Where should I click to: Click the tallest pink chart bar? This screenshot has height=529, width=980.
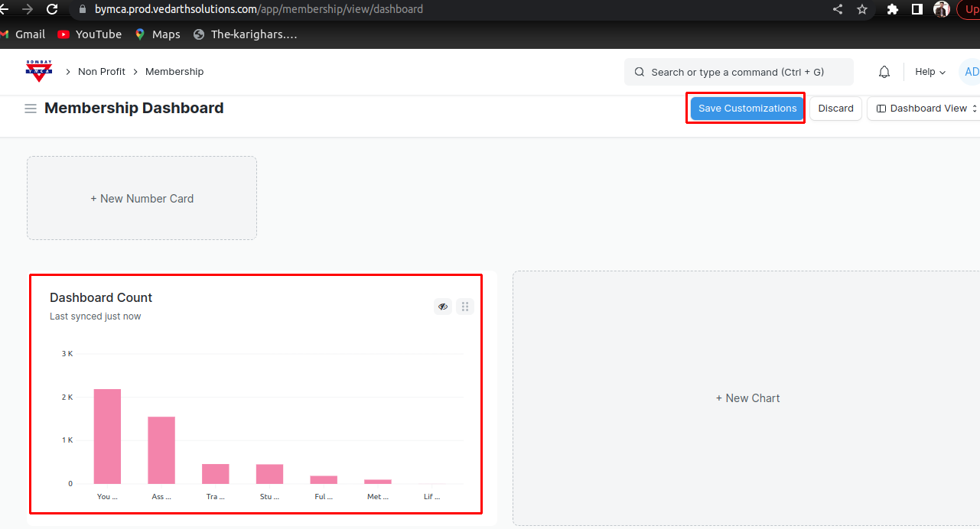tap(107, 436)
